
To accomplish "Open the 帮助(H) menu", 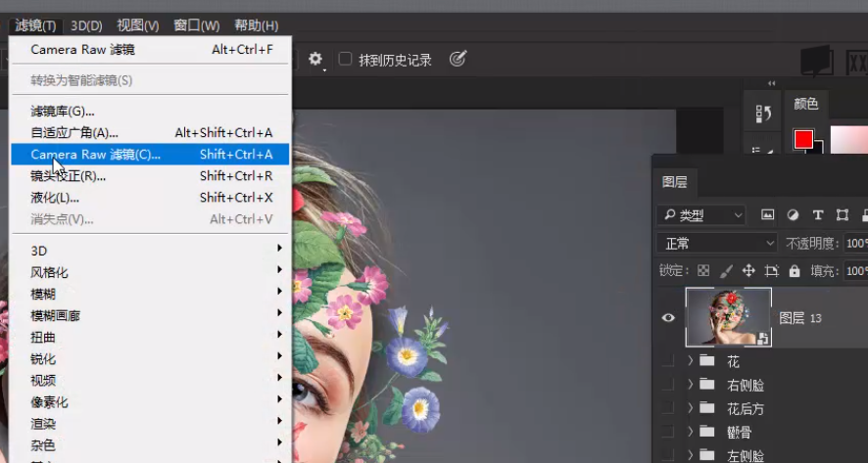I will point(256,25).
